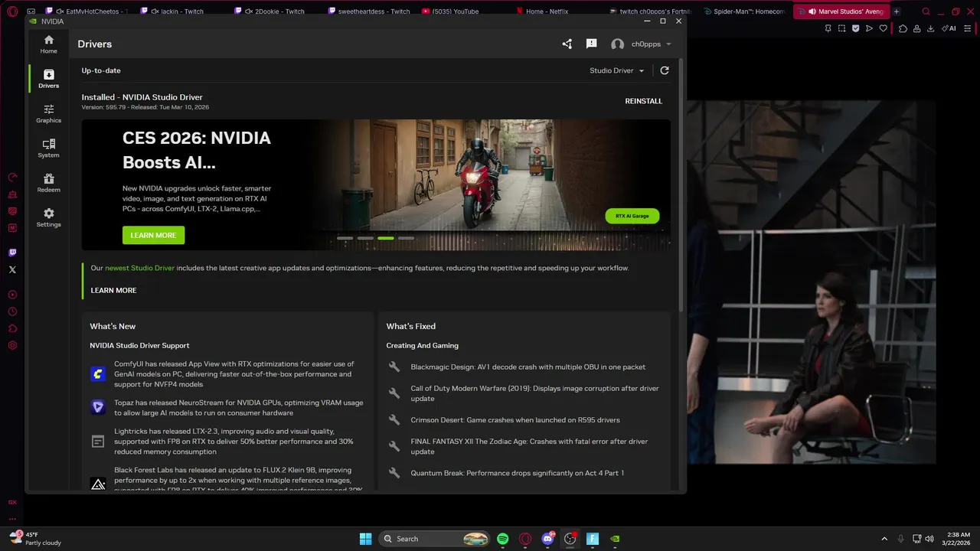Open Discord from the taskbar
This screenshot has width=980, height=551.
[547, 539]
